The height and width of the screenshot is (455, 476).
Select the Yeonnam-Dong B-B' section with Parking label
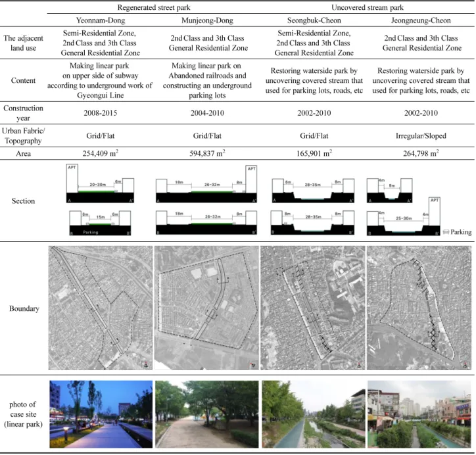pyautogui.click(x=100, y=223)
